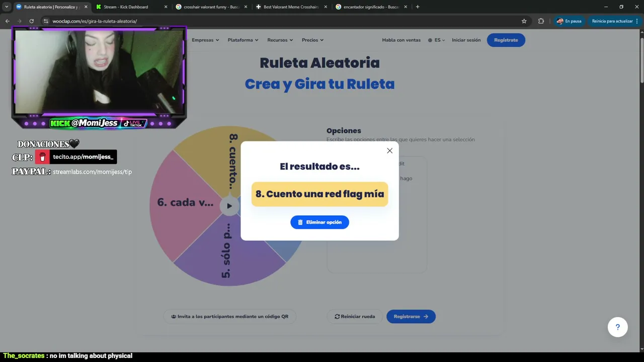
Task: Click the Iniciar sesión link
Action: (466, 40)
